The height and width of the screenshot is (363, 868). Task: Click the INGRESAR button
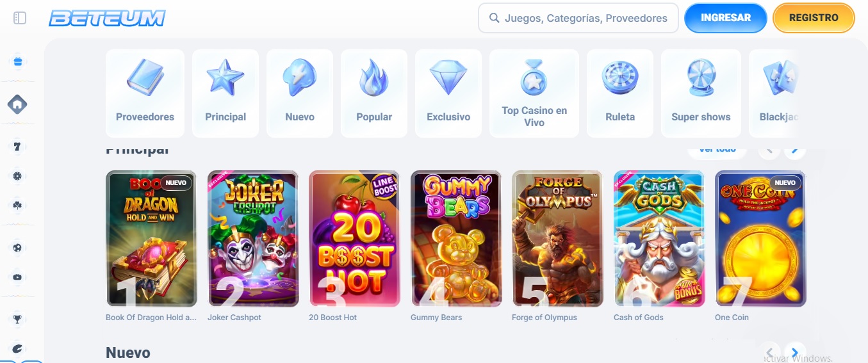726,18
